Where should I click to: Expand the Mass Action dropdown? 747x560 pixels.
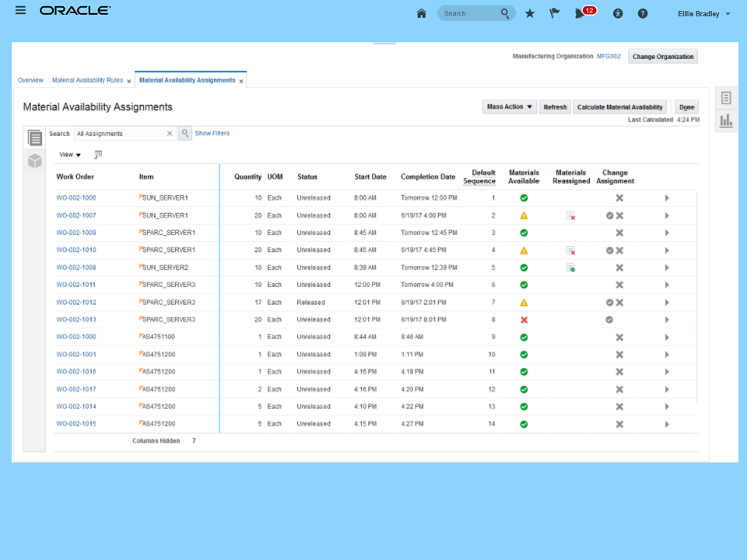coord(509,107)
